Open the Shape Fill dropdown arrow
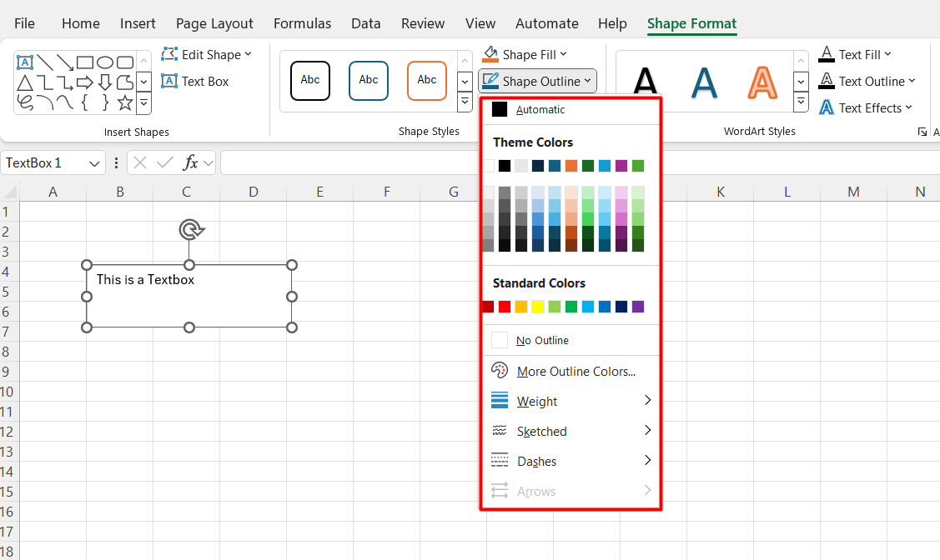Image resolution: width=940 pixels, height=560 pixels. pyautogui.click(x=564, y=54)
